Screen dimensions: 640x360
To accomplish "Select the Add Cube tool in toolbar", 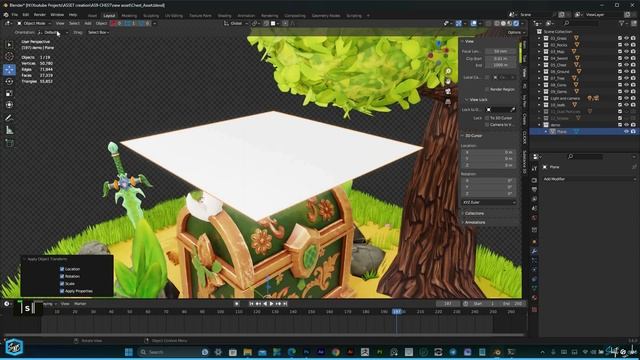I will click(x=9, y=143).
